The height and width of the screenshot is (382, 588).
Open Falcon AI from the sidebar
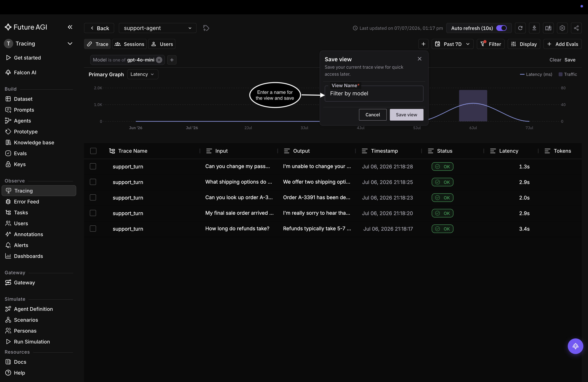pos(39,72)
